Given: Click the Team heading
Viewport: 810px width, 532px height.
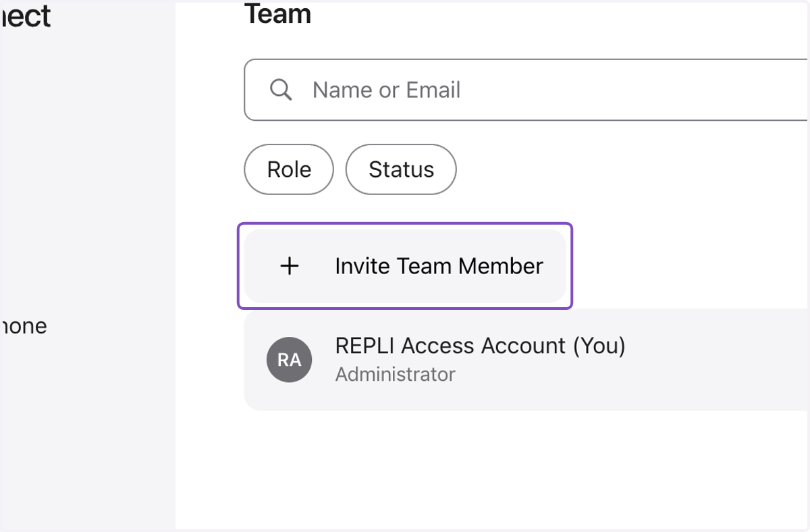Looking at the screenshot, I should coord(278,14).
